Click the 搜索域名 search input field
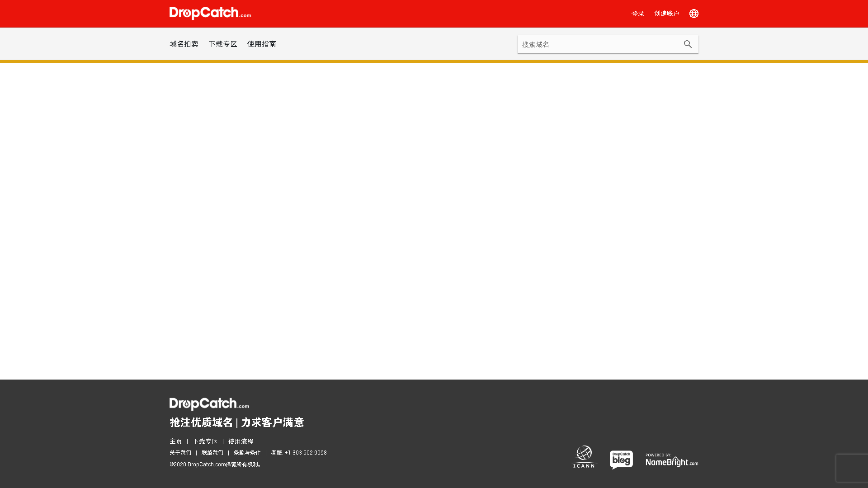The width and height of the screenshot is (868, 488). [597, 44]
